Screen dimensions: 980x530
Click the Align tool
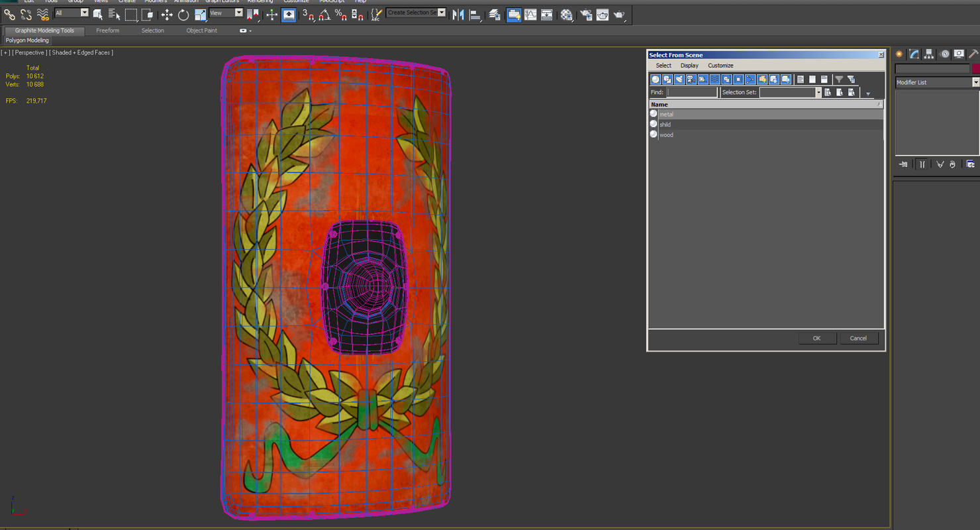pos(475,14)
